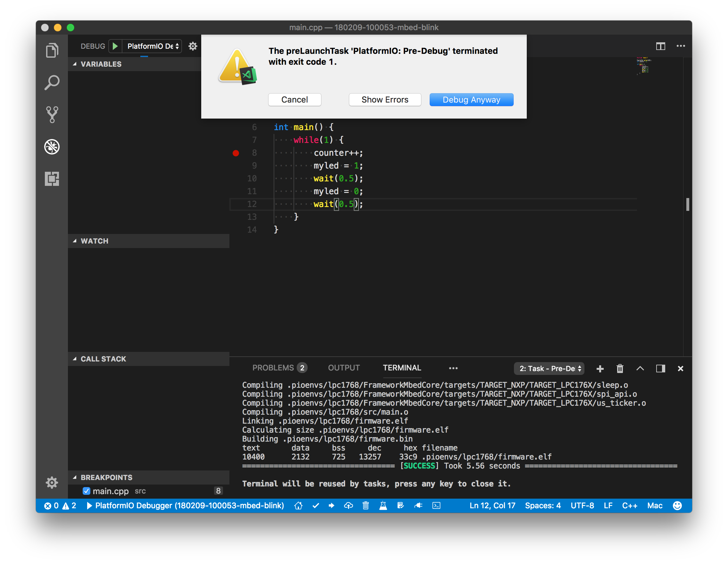728x564 pixels.
Task: Open the PlatformIO Serial Monitor plug icon
Action: pyautogui.click(x=419, y=505)
